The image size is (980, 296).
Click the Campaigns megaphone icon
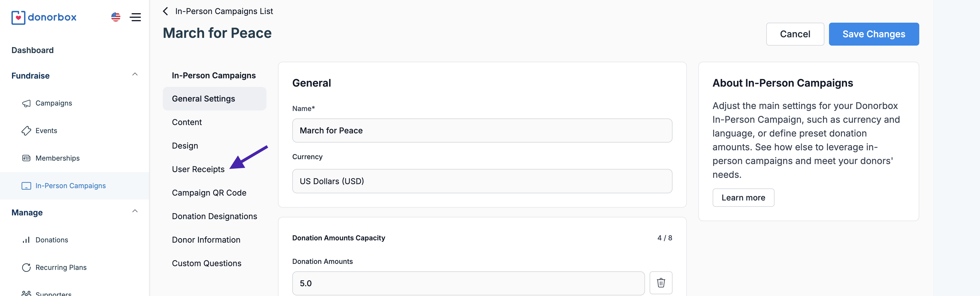click(x=26, y=103)
